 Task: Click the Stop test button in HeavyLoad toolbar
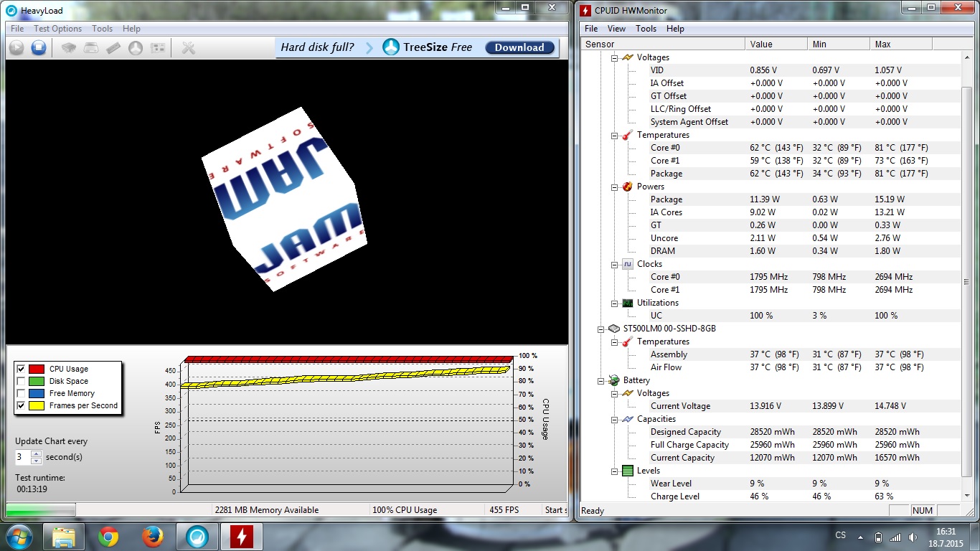pyautogui.click(x=39, y=48)
